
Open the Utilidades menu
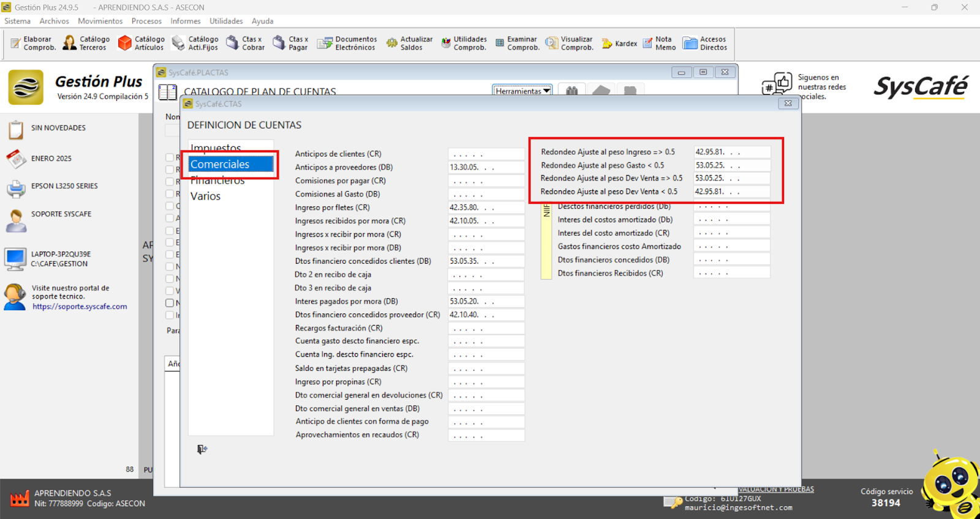pos(226,21)
